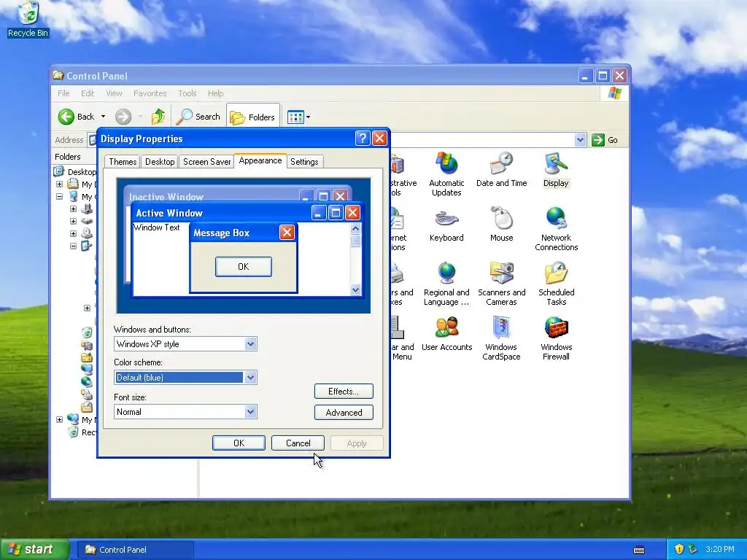Click the Go button in address bar
This screenshot has width=747, height=560.
click(605, 140)
